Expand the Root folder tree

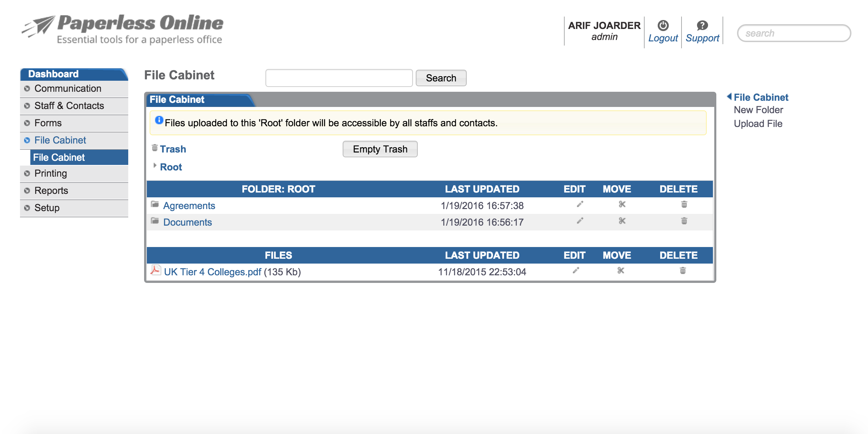point(155,166)
